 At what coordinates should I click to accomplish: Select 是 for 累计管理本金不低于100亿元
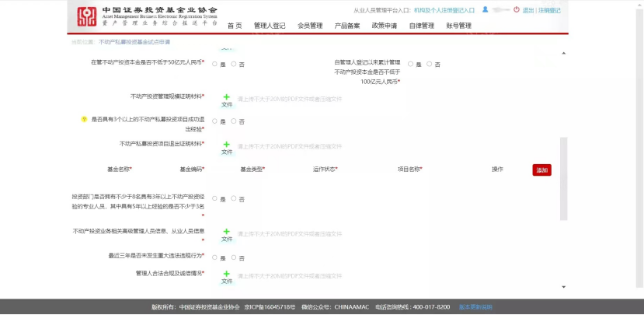[x=410, y=64]
